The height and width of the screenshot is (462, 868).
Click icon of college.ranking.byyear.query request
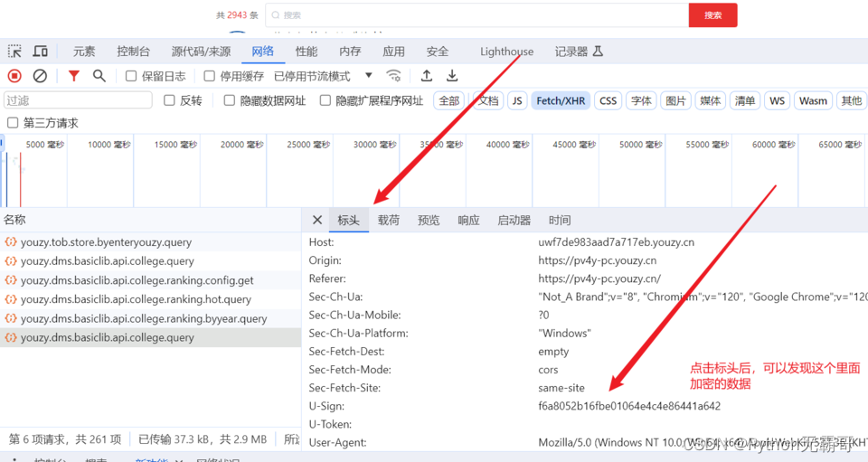coord(11,318)
